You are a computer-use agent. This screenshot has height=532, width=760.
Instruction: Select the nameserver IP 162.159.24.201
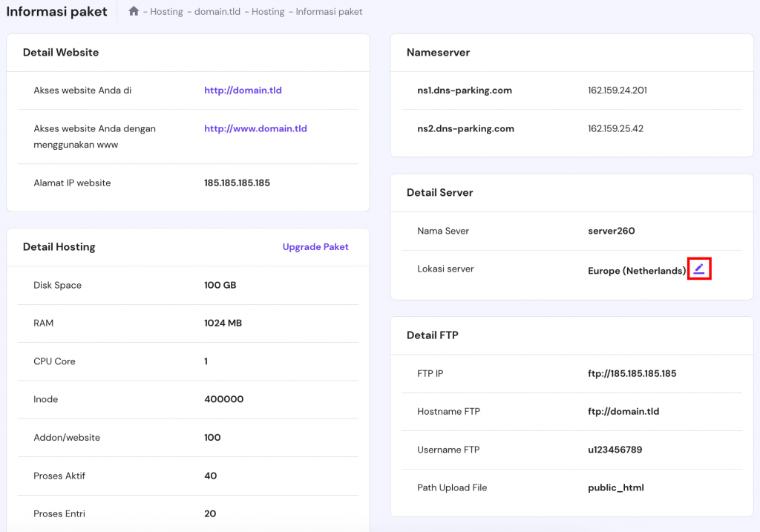coord(617,91)
